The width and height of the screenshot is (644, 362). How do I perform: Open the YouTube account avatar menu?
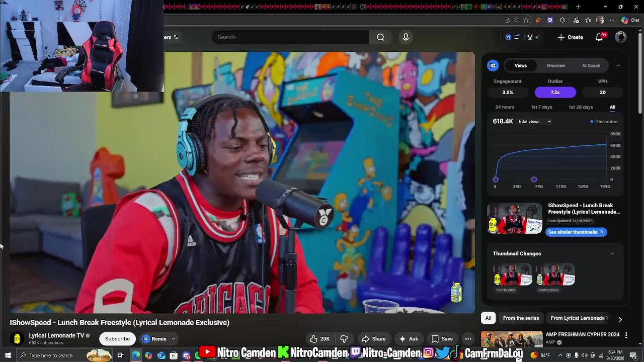tap(621, 37)
